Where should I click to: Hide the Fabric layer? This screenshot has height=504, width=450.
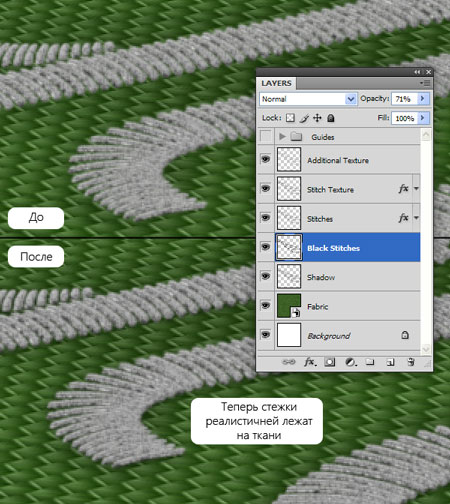[x=265, y=305]
